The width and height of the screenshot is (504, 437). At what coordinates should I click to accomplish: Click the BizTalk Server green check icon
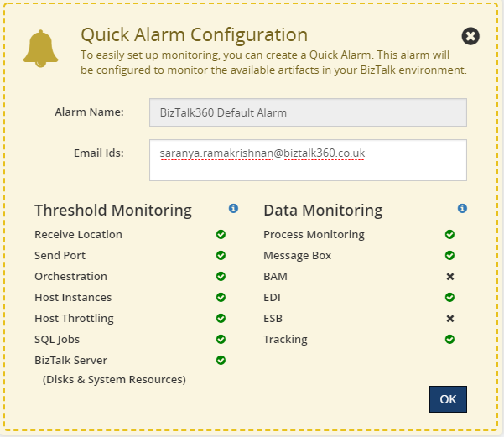(221, 361)
